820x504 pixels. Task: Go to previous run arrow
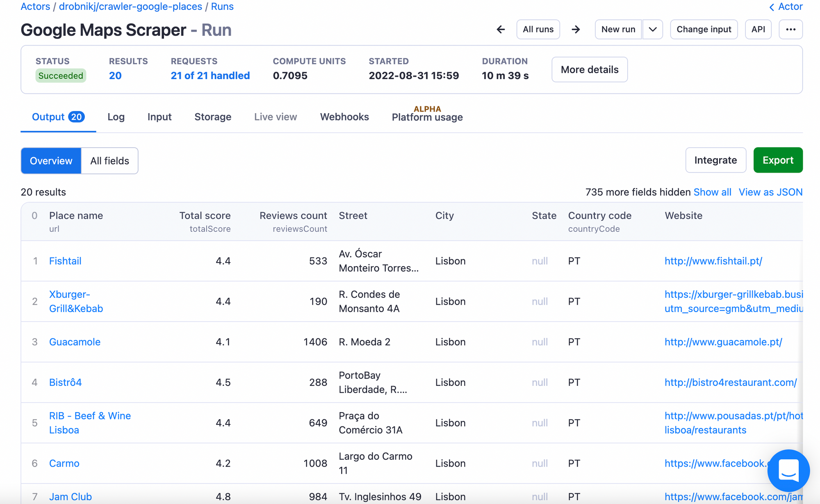[501, 30]
